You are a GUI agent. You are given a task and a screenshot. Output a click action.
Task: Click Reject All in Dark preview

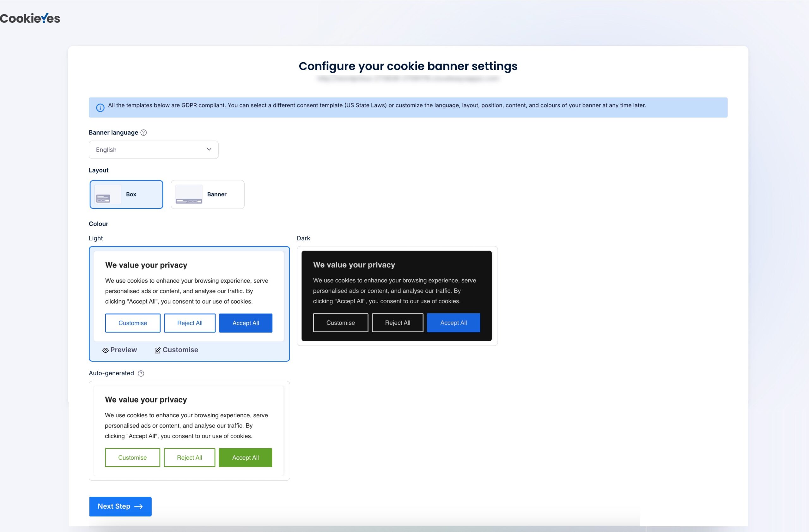click(x=397, y=323)
